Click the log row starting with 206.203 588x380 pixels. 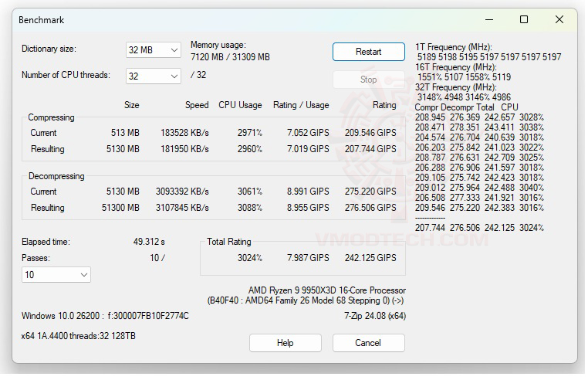pyautogui.click(x=479, y=148)
